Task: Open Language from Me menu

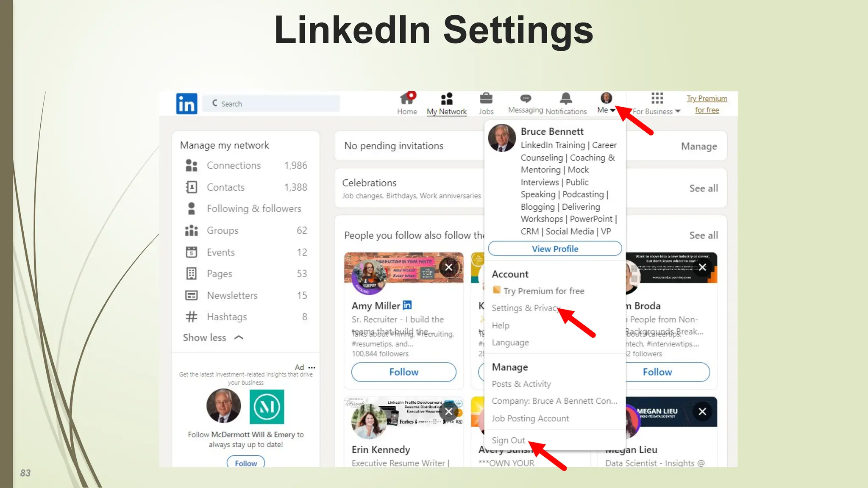Action: pos(510,343)
